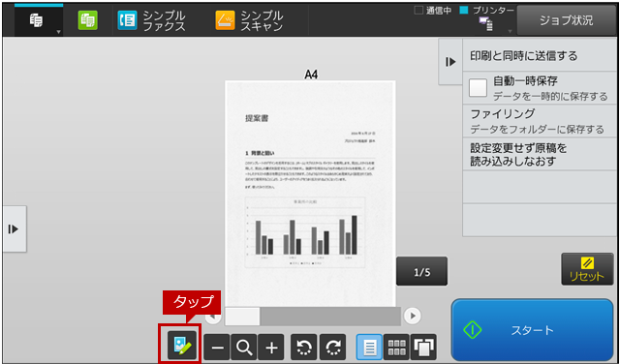This screenshot has width=620, height=364.
Task: Rotate the preview counterclockwise
Action: click(303, 347)
